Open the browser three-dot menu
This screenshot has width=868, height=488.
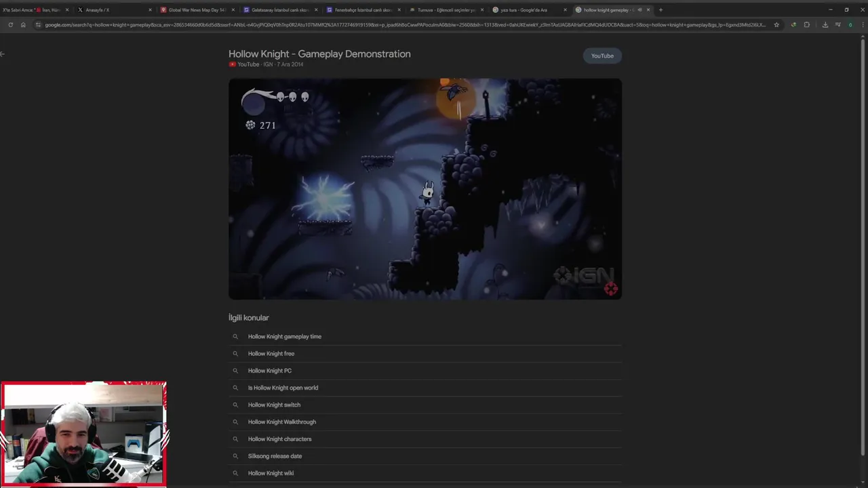tap(862, 25)
